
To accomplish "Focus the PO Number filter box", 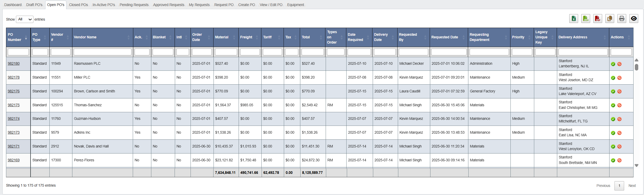I will click(18, 52).
